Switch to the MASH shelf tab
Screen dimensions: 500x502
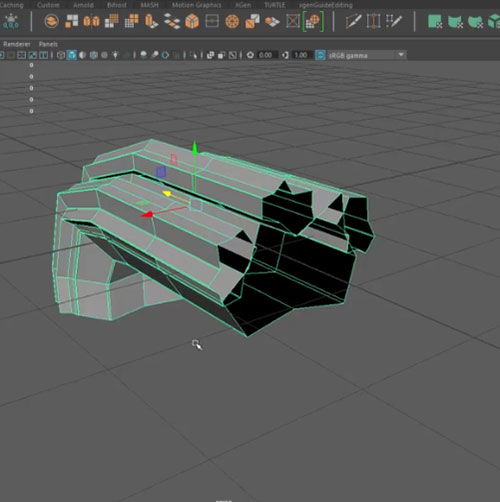pyautogui.click(x=149, y=5)
